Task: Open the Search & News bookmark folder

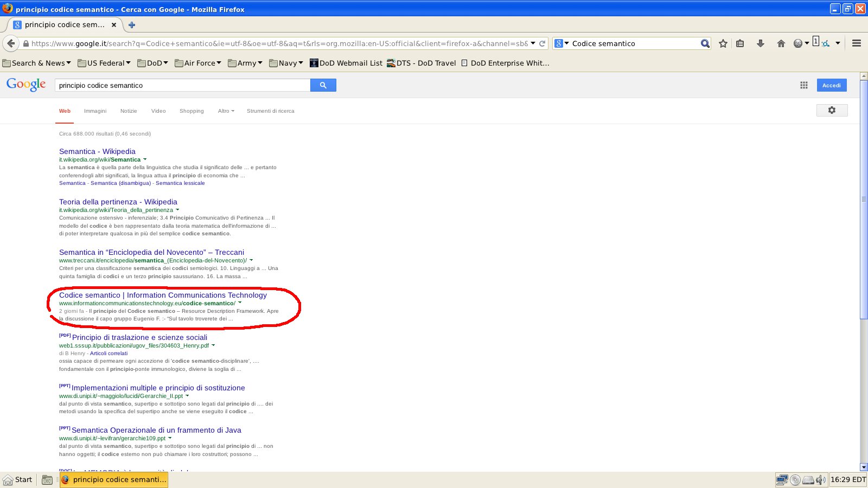Action: 37,63
